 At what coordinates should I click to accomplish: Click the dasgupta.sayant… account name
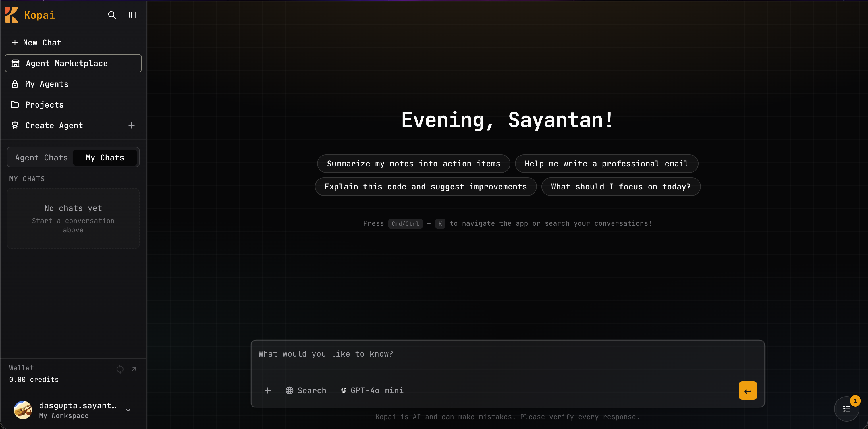pos(78,405)
